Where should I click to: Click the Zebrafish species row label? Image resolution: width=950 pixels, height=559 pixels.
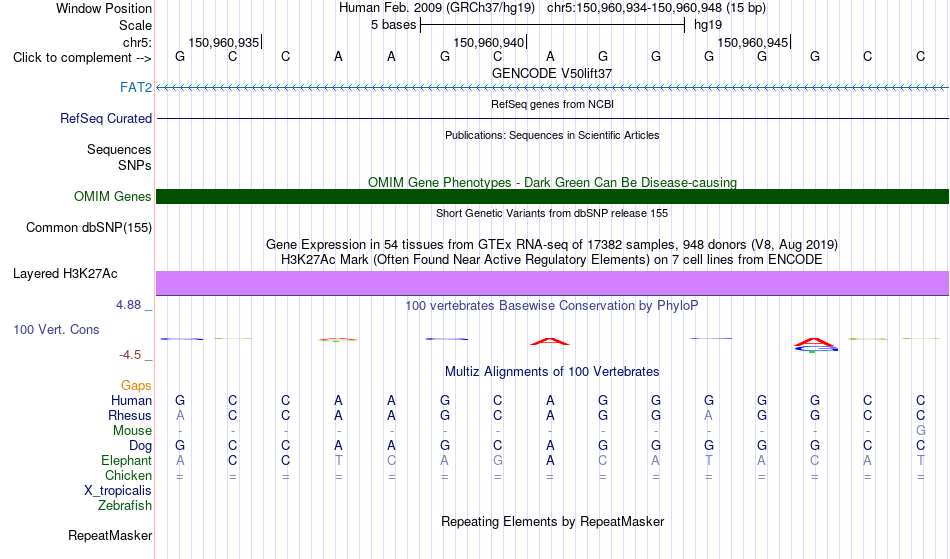click(125, 506)
